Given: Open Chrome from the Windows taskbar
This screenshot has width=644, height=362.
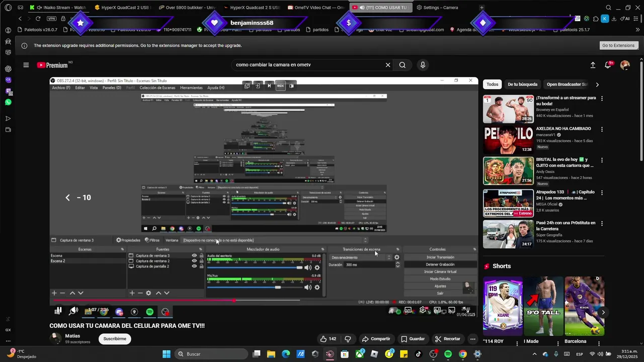Looking at the screenshot, I should (463, 354).
